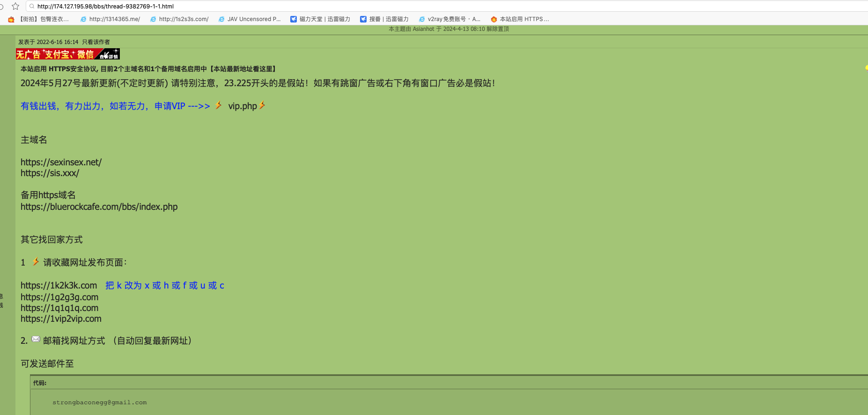Click the 备用https域名 heading text
The width and height of the screenshot is (868, 415).
[48, 195]
